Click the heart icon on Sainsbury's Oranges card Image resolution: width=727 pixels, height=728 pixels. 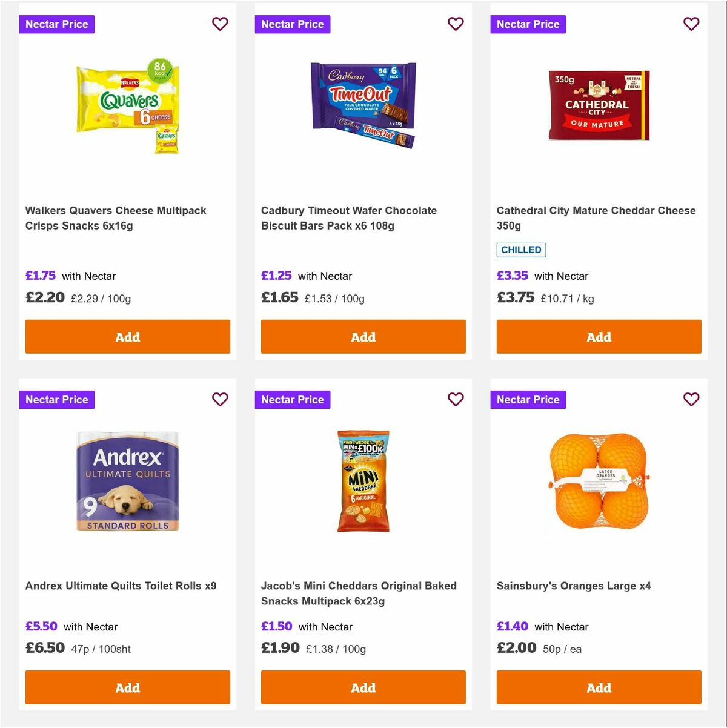click(691, 399)
